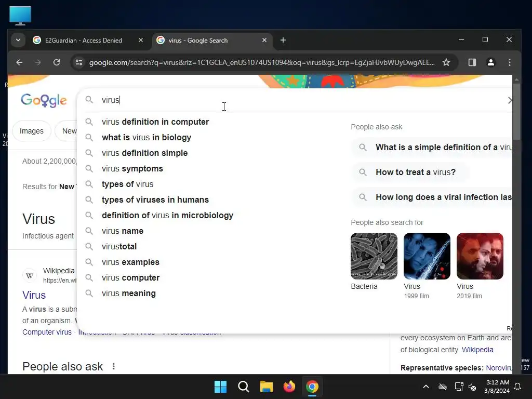Click the page vertical scrollbar
532x399 pixels.
point(516,112)
